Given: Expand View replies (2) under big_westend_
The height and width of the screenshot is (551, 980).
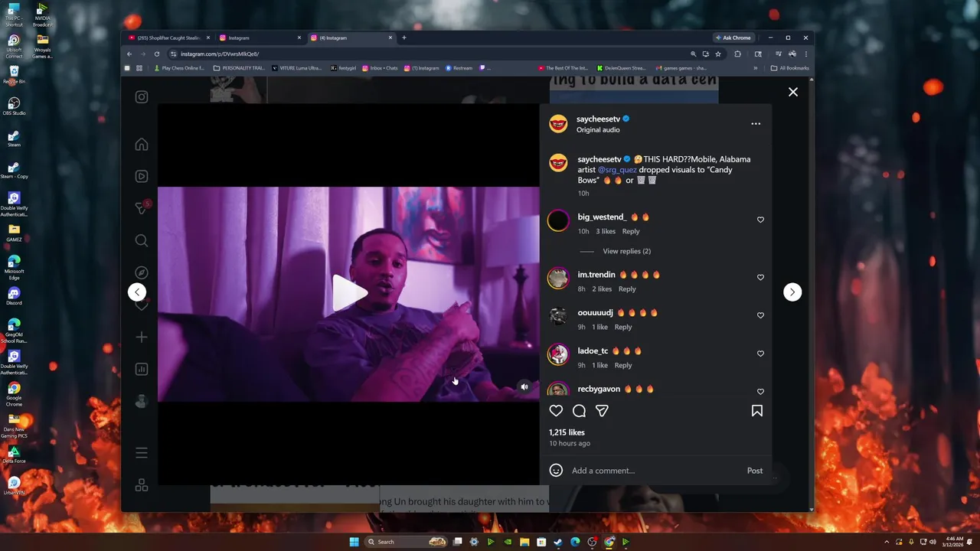Looking at the screenshot, I should [626, 251].
